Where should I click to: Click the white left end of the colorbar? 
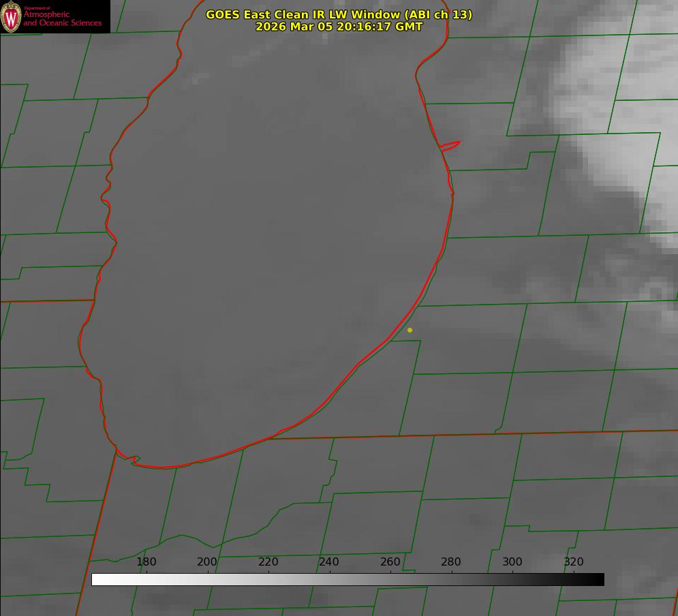[x=97, y=579]
